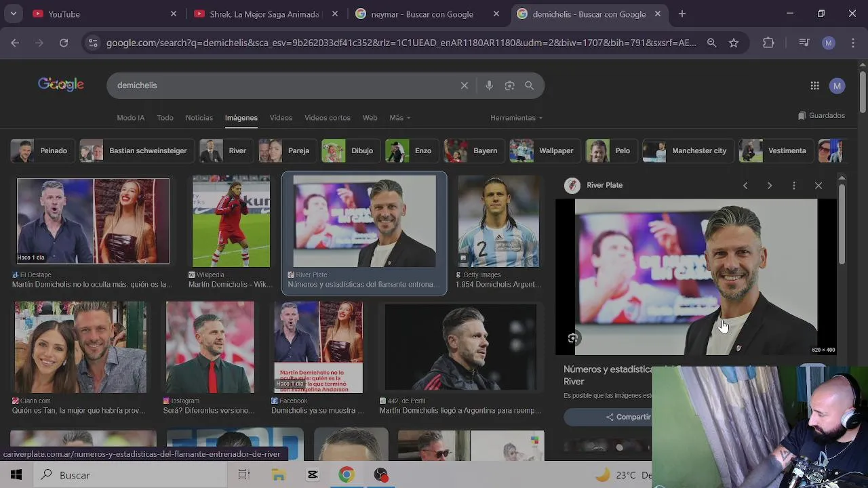The image size is (868, 488).
Task: Expand the Más dropdown
Action: (x=400, y=118)
